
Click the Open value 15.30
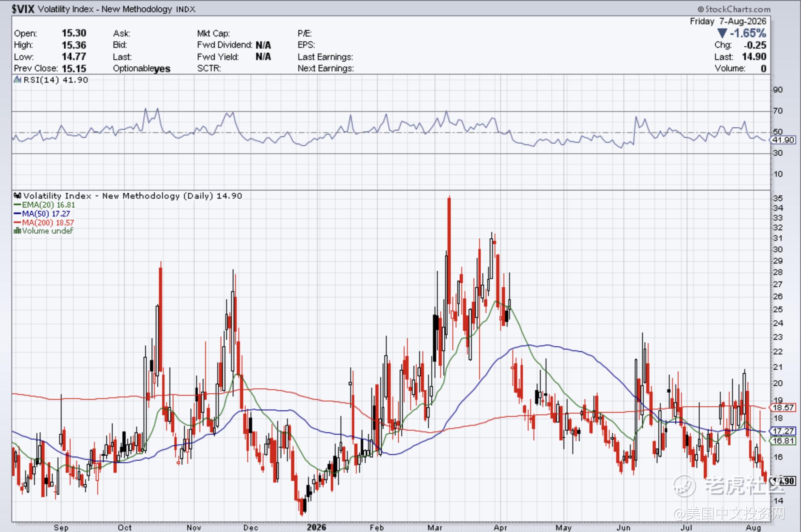pos(74,33)
